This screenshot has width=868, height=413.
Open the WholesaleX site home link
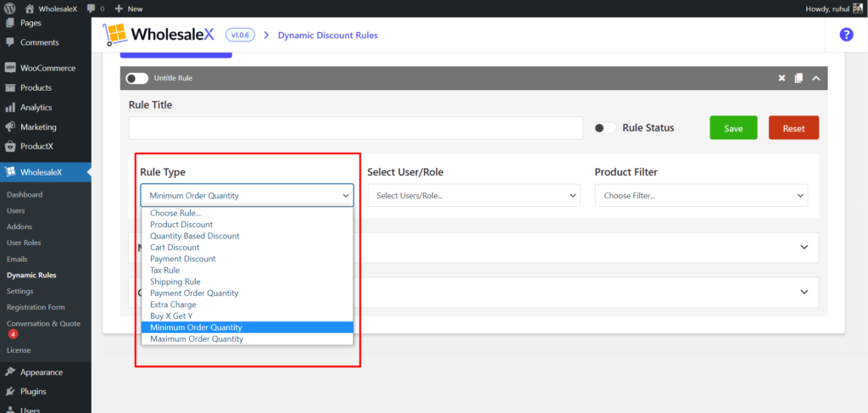pyautogui.click(x=52, y=8)
